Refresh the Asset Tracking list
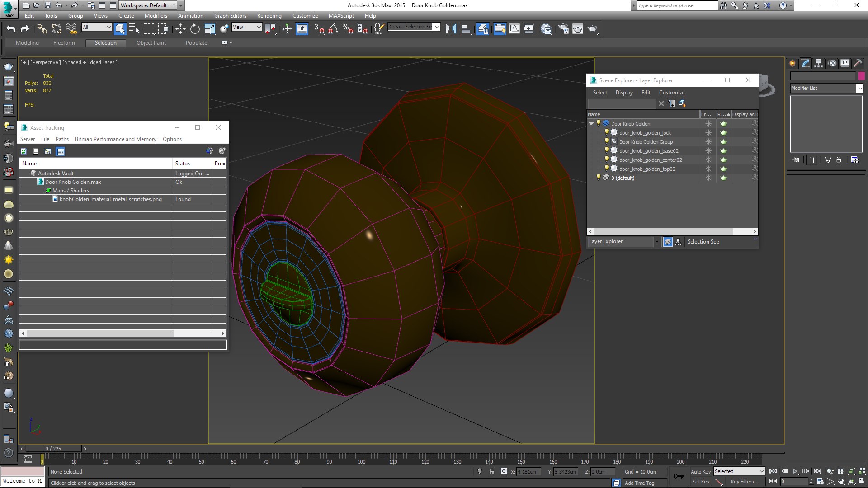This screenshot has width=868, height=488. [24, 151]
